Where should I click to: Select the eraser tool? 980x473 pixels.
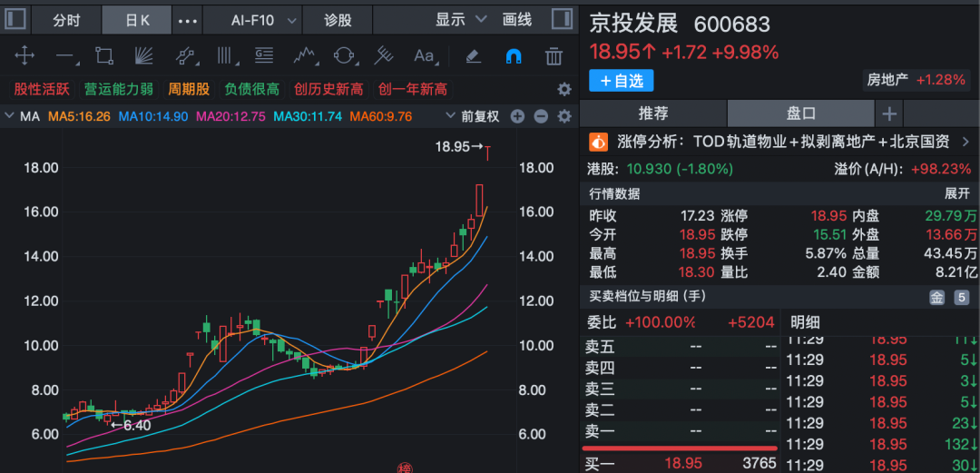(x=473, y=56)
